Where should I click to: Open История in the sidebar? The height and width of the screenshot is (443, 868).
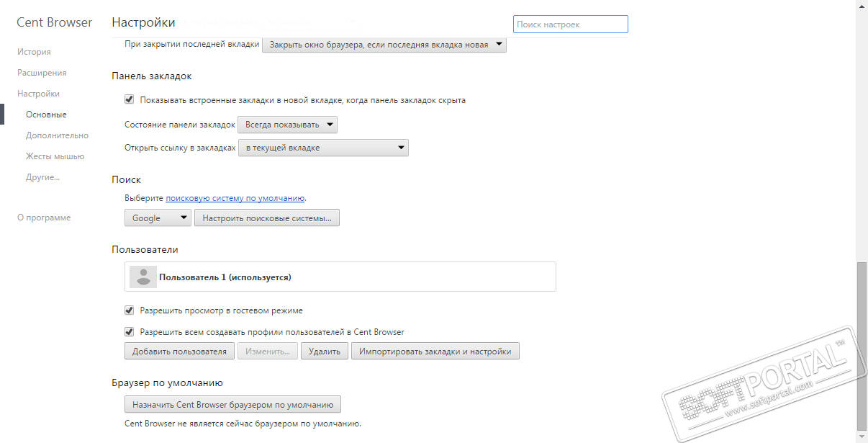pyautogui.click(x=34, y=52)
